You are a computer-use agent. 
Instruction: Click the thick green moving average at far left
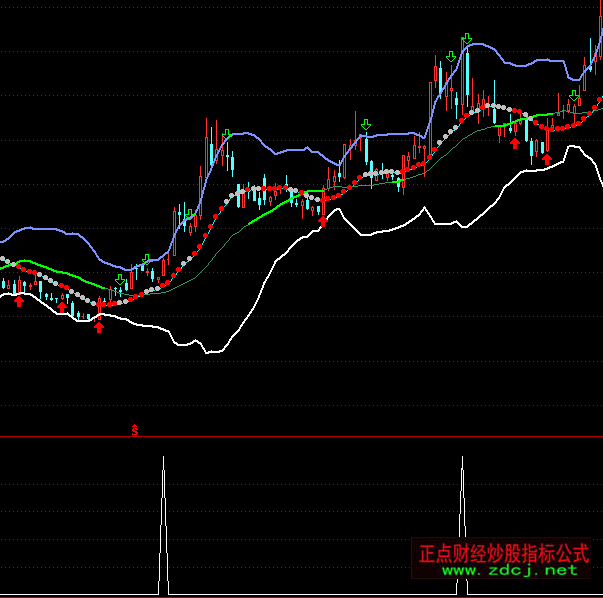[40, 267]
